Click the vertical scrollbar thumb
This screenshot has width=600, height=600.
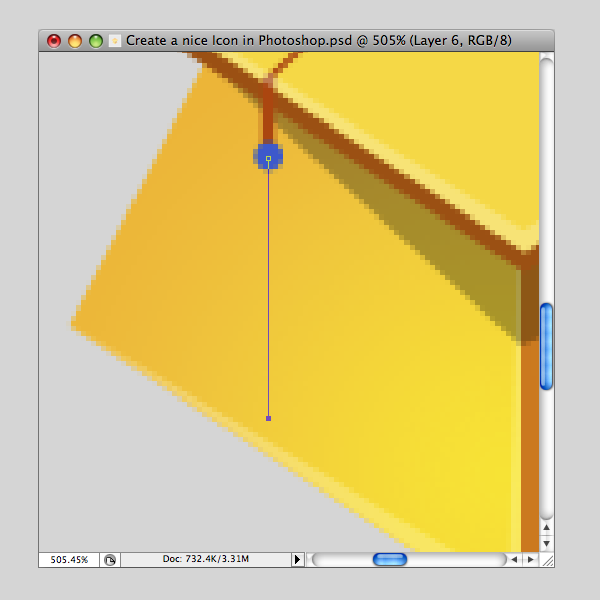546,346
